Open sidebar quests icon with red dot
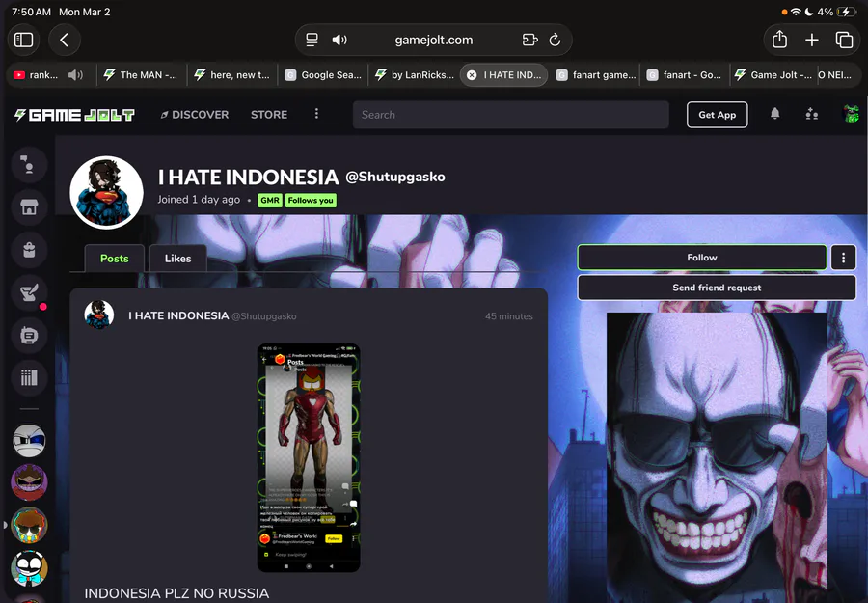 click(x=29, y=291)
